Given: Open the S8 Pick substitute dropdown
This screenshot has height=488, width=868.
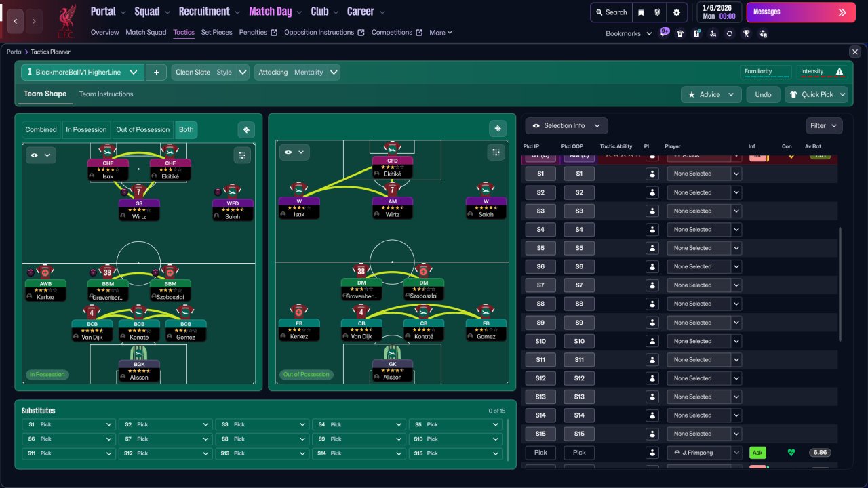Looking at the screenshot, I should coord(262,439).
